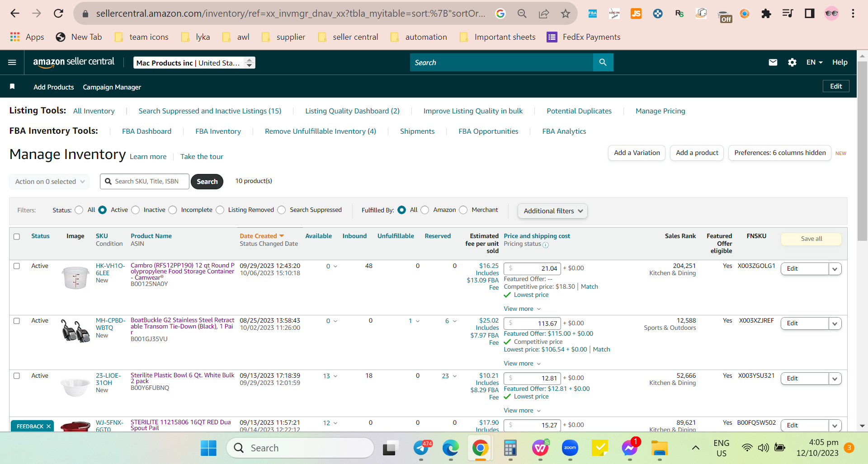The width and height of the screenshot is (868, 464).
Task: Click Match next to competitive price $18.30
Action: pyautogui.click(x=590, y=287)
